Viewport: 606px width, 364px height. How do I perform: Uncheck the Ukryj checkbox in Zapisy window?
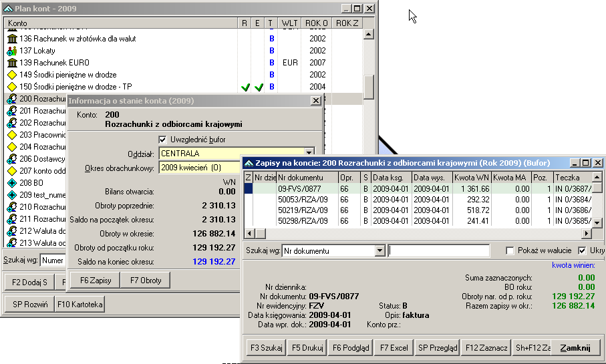click(582, 250)
